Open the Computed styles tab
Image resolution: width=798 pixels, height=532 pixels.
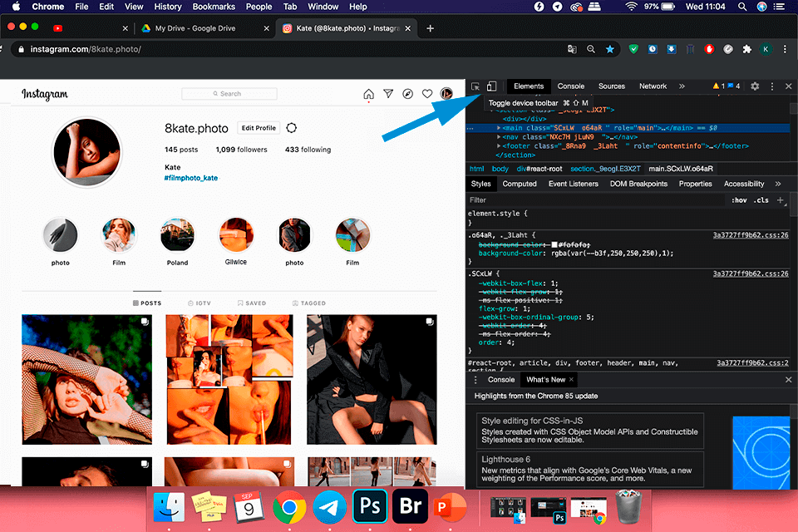[520, 184]
